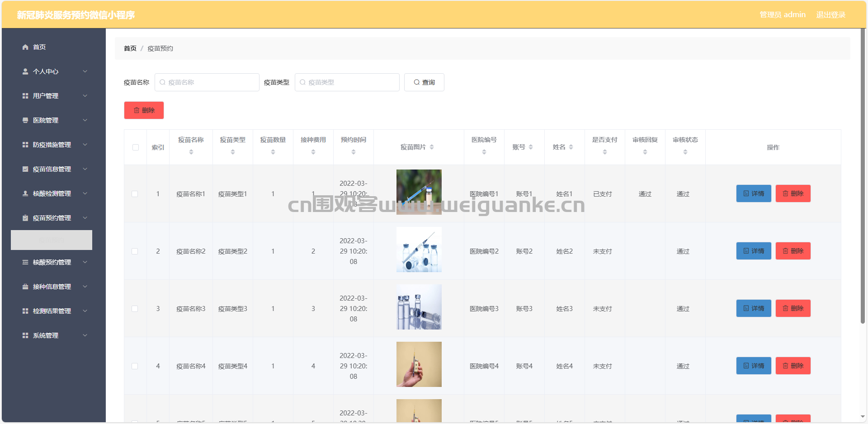Viewport: 868px width, 424px height.
Task: Open vaccine image thumbnail for 疫苗名称3
Action: click(419, 307)
